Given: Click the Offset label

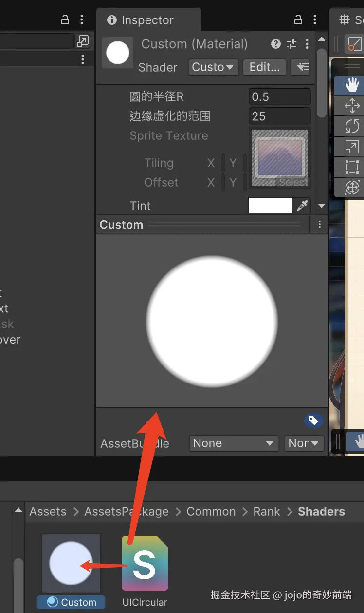Looking at the screenshot, I should 161,183.
